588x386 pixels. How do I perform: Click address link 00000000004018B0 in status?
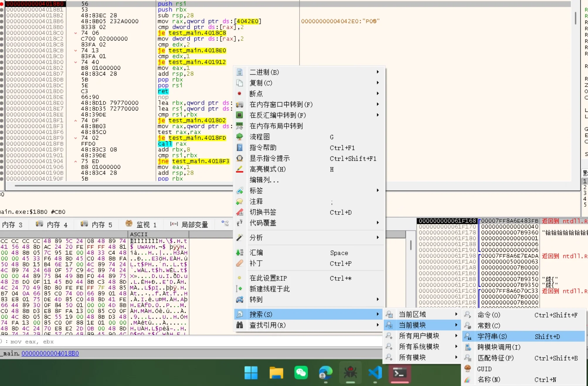coord(50,353)
